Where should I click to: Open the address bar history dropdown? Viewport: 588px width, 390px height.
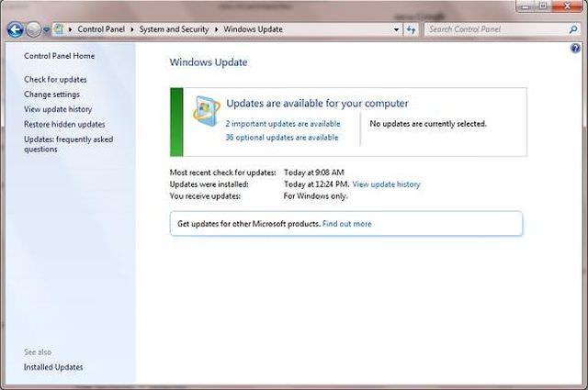(x=396, y=29)
